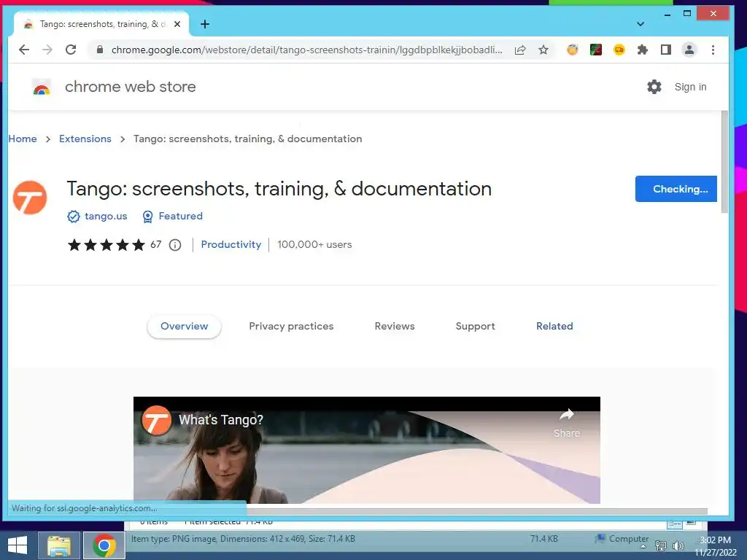Viewport: 747px width, 560px height.
Task: Click the Tango extension title heading
Action: [279, 189]
